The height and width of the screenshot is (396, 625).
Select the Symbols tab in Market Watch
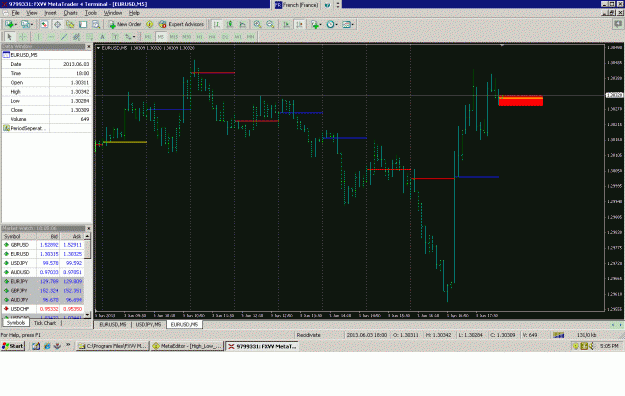coord(16,323)
